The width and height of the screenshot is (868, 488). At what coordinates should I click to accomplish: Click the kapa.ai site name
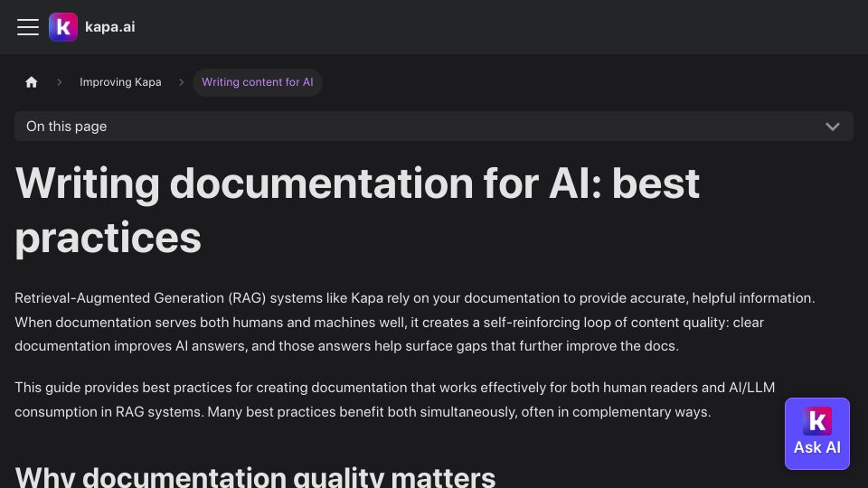110,26
